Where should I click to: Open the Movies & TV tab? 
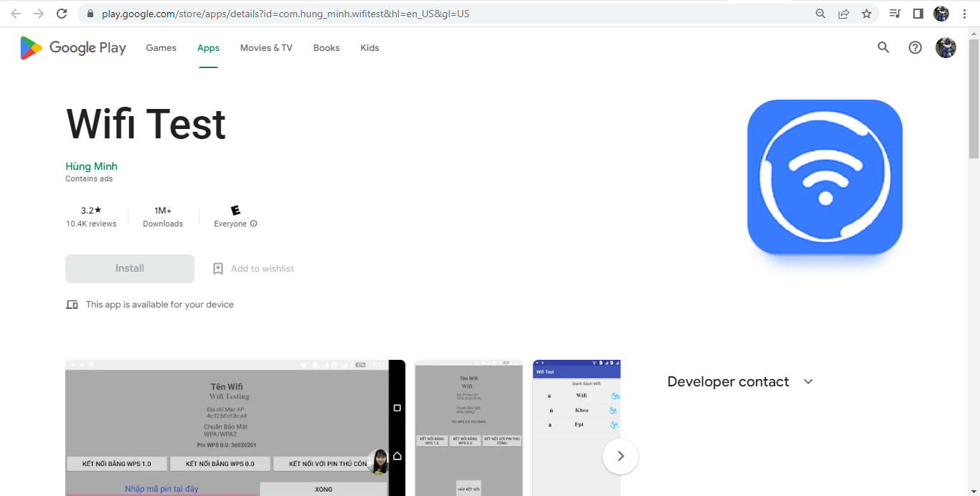tap(266, 48)
